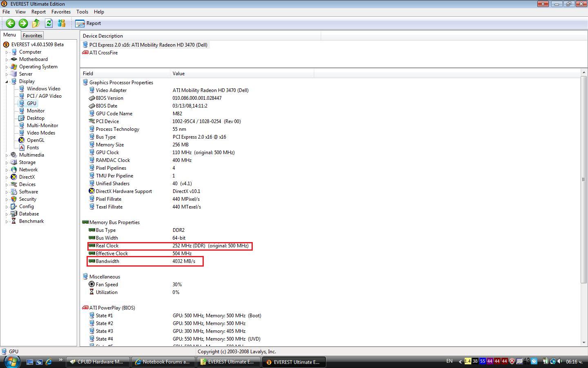This screenshot has width=588, height=368.
Task: Click the Database icon in tree
Action: (14, 214)
